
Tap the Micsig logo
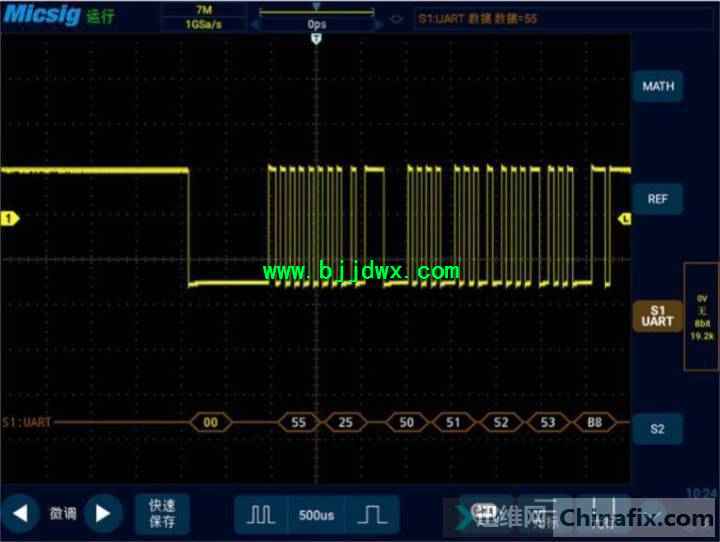tap(42, 14)
